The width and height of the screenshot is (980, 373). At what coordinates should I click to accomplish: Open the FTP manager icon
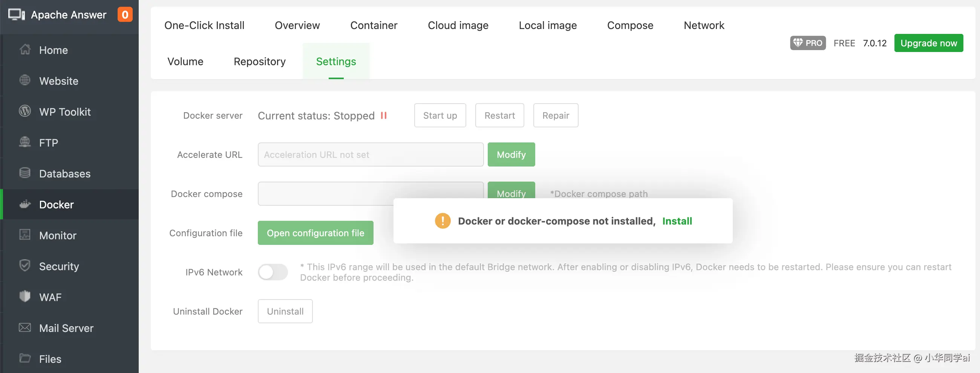point(25,142)
